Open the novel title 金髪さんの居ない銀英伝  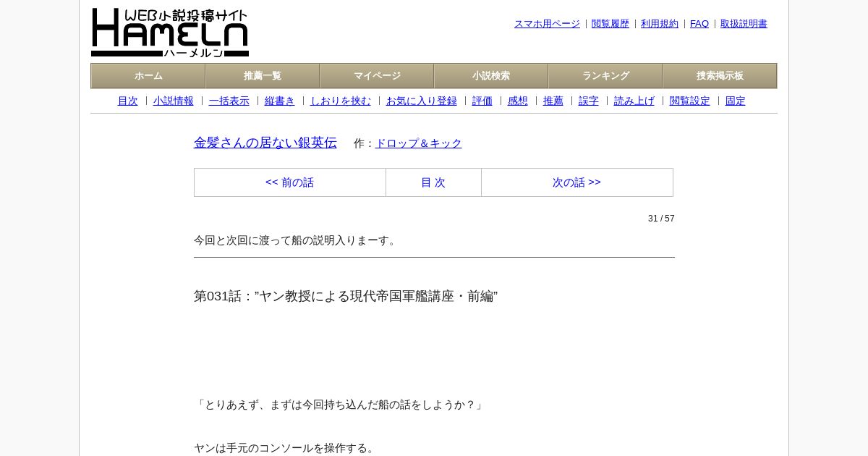(x=265, y=143)
